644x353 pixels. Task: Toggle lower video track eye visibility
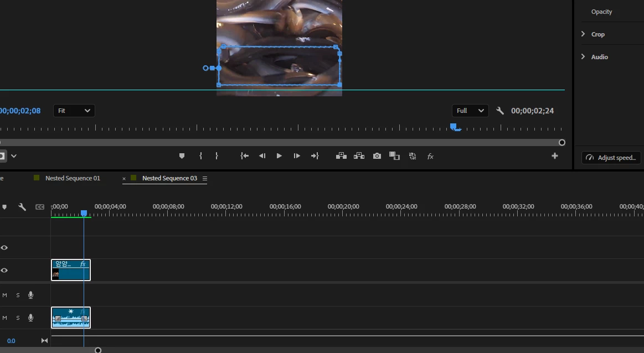pos(4,271)
